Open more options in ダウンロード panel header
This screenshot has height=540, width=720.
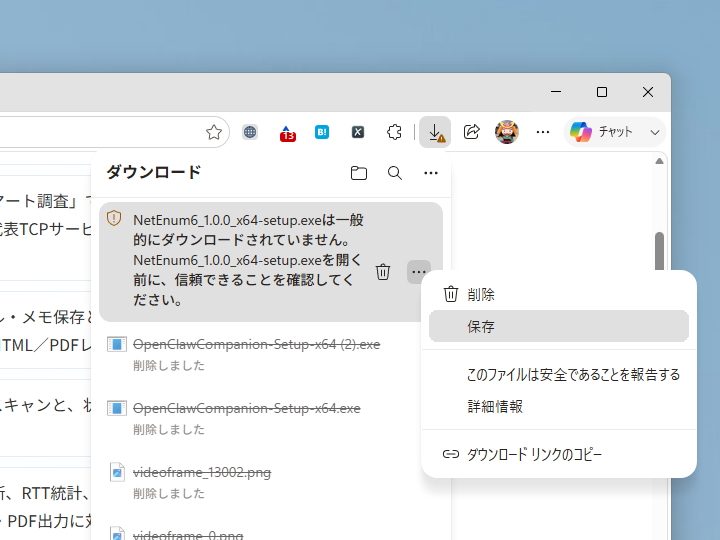431,173
